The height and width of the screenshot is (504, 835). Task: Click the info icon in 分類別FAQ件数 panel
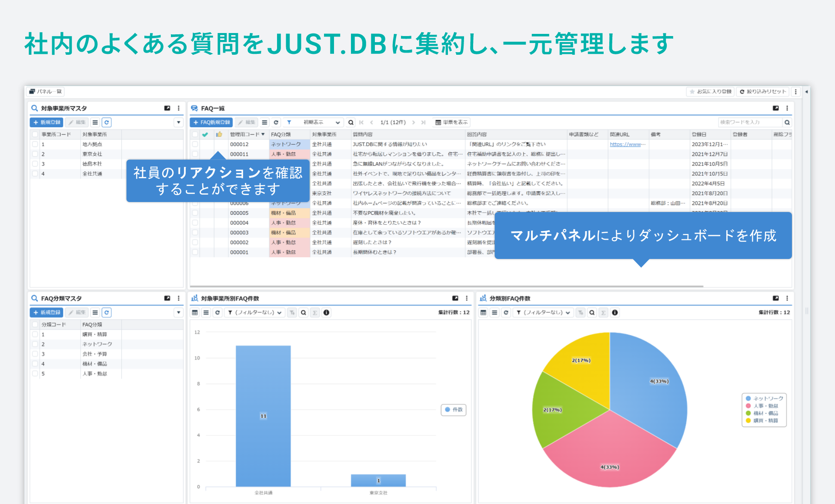(615, 312)
